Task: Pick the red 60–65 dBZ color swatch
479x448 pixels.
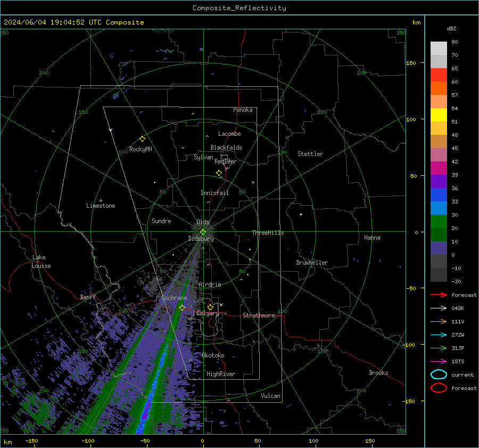Action: coord(439,75)
